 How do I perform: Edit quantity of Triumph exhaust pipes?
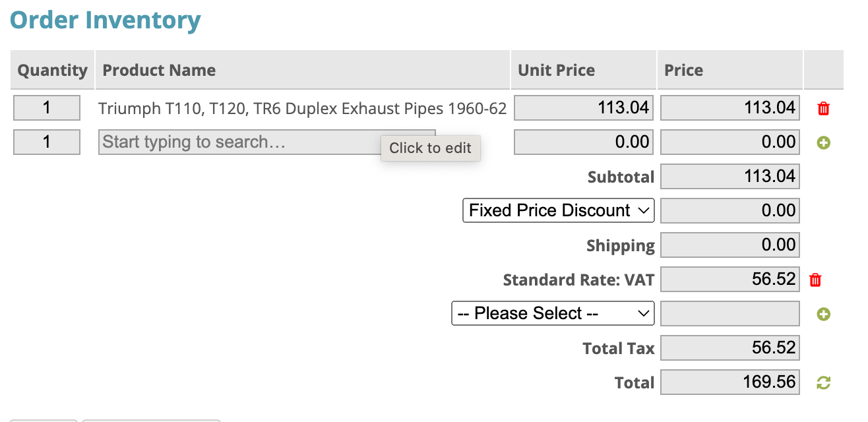47,108
